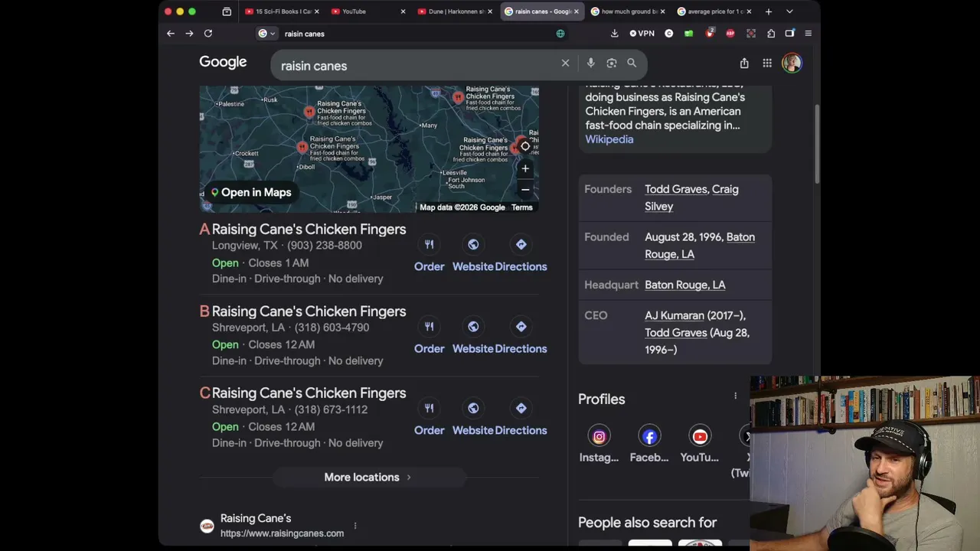This screenshot has height=551, width=980.
Task: Submit search with magnifier icon
Action: point(632,64)
